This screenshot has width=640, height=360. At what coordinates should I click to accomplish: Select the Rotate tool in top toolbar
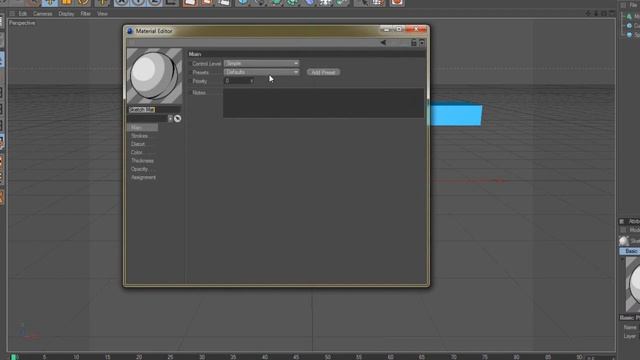83,2
